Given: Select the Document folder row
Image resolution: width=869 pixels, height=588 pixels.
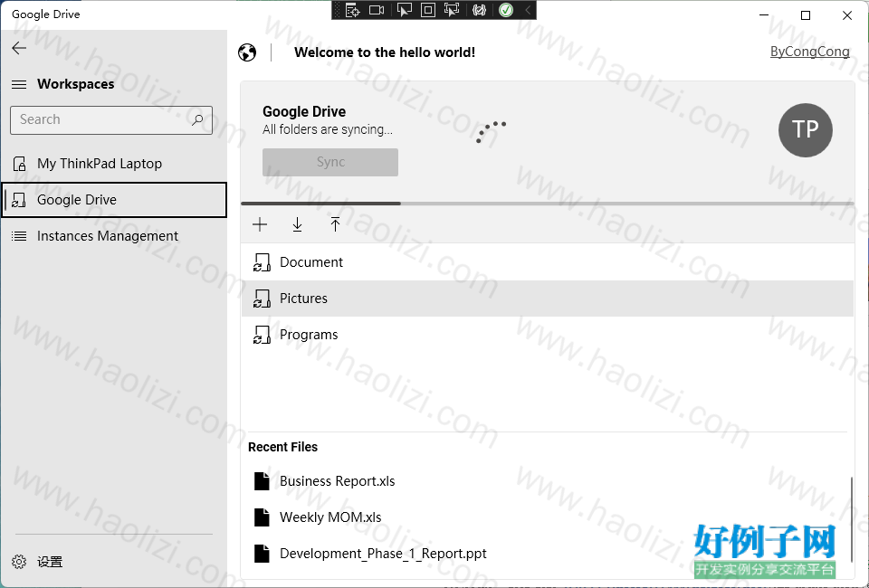Looking at the screenshot, I should tap(548, 262).
